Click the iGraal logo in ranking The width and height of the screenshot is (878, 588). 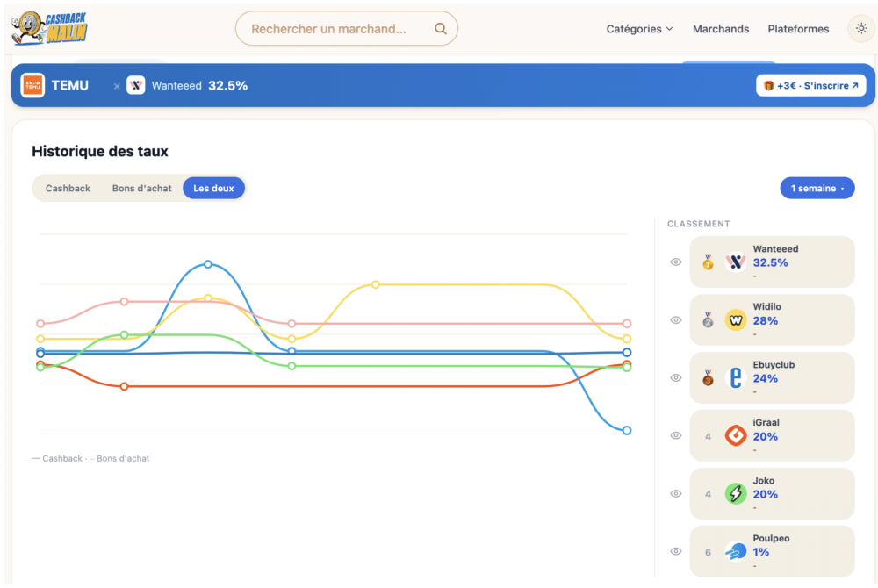(735, 435)
